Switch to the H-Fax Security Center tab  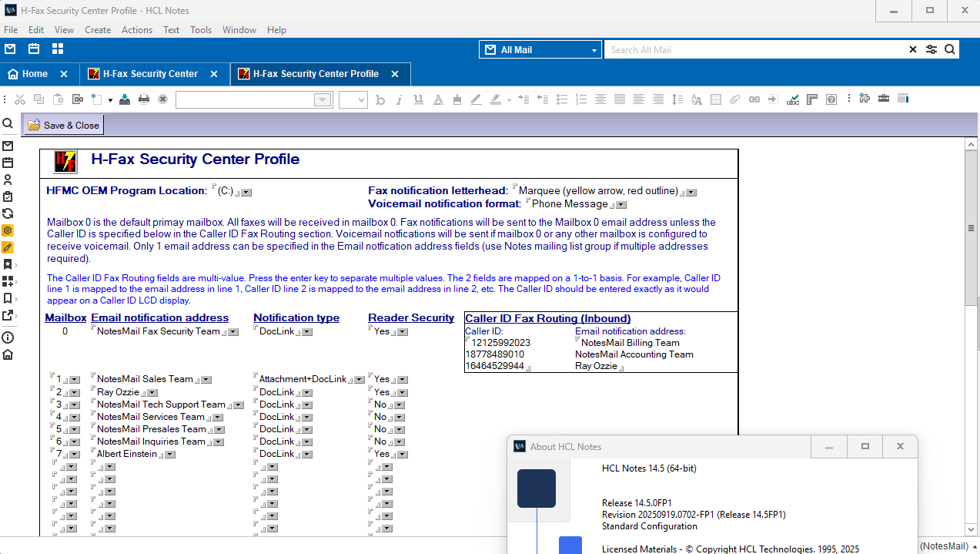[x=150, y=74]
